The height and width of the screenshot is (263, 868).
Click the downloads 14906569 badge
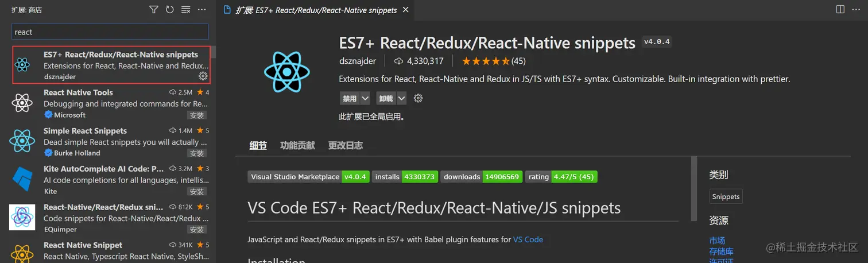pyautogui.click(x=482, y=177)
